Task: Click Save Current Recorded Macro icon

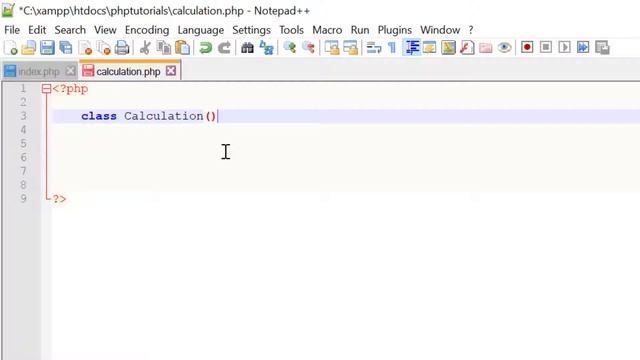Action: pos(602,47)
